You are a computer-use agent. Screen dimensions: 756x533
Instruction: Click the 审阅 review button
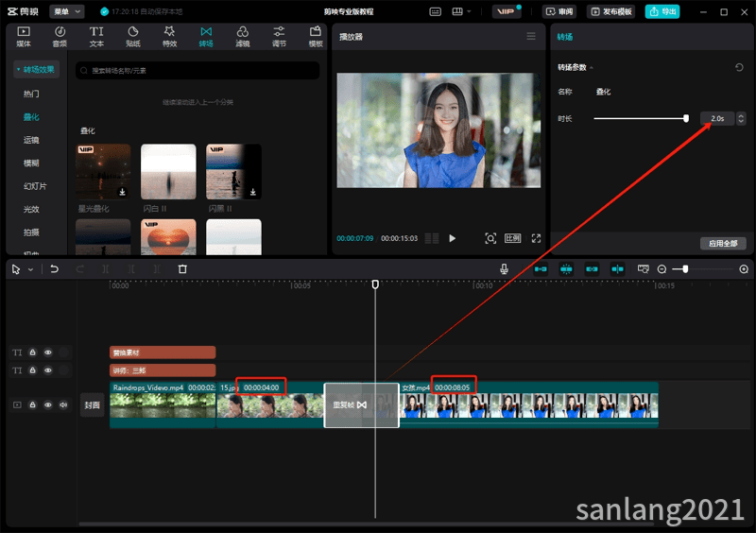pos(559,11)
